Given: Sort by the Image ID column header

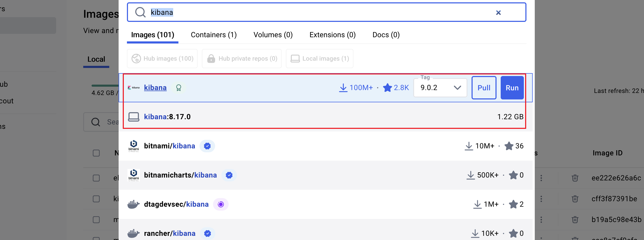Looking at the screenshot, I should pyautogui.click(x=608, y=153).
